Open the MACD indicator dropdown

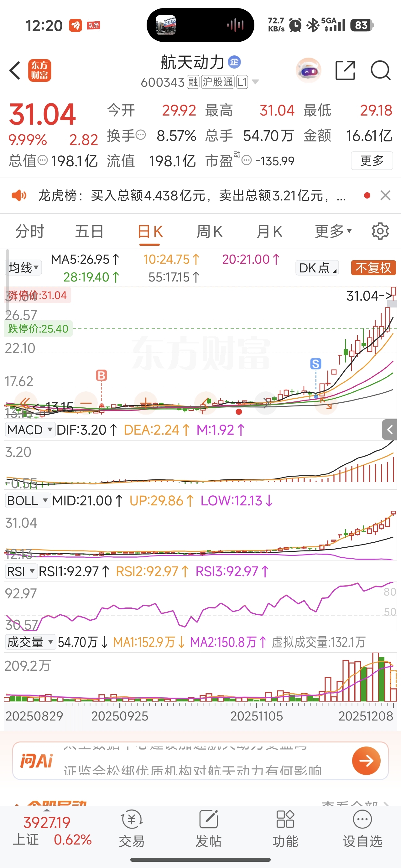point(30,430)
